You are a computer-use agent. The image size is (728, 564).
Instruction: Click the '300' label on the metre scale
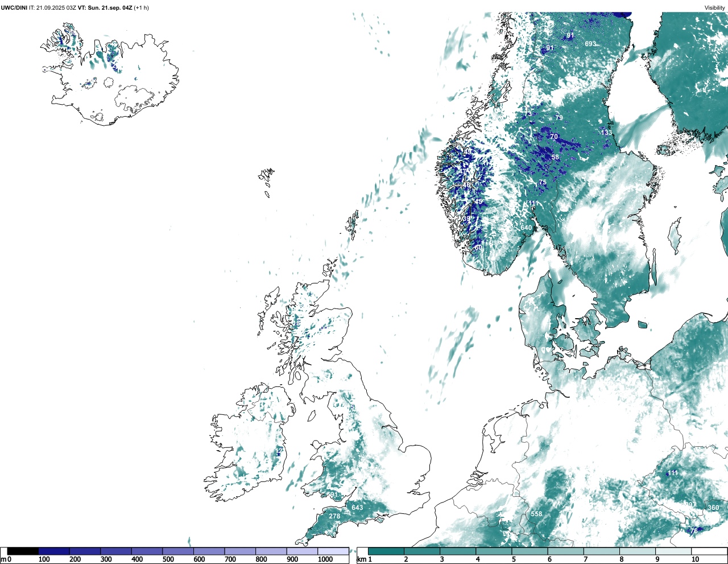(106, 559)
